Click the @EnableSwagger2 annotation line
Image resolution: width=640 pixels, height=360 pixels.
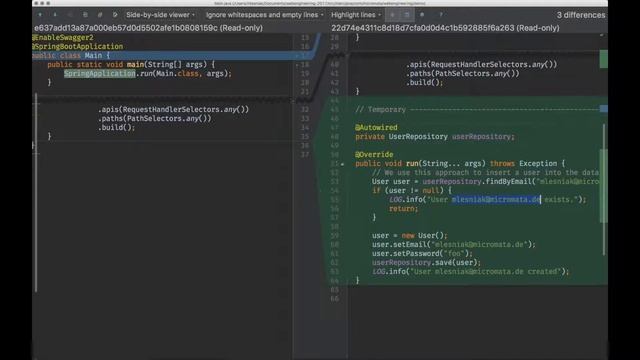pos(63,38)
